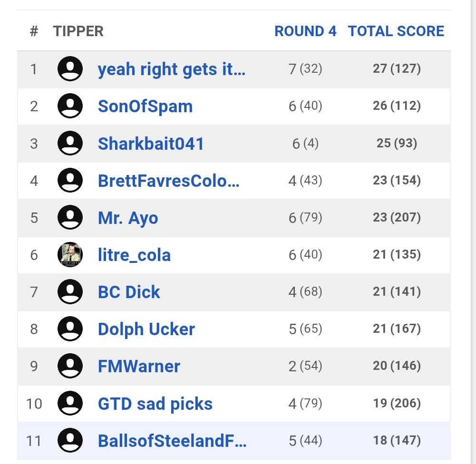Screen dimensions: 476x464
Task: Open the yeah right gets it tipper profile
Action: (x=171, y=69)
